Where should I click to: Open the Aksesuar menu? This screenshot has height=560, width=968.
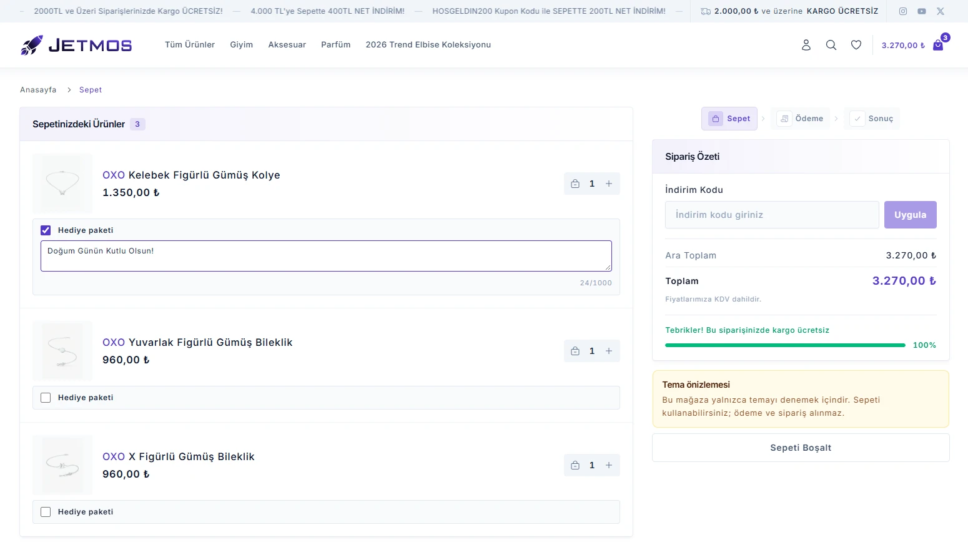(287, 45)
